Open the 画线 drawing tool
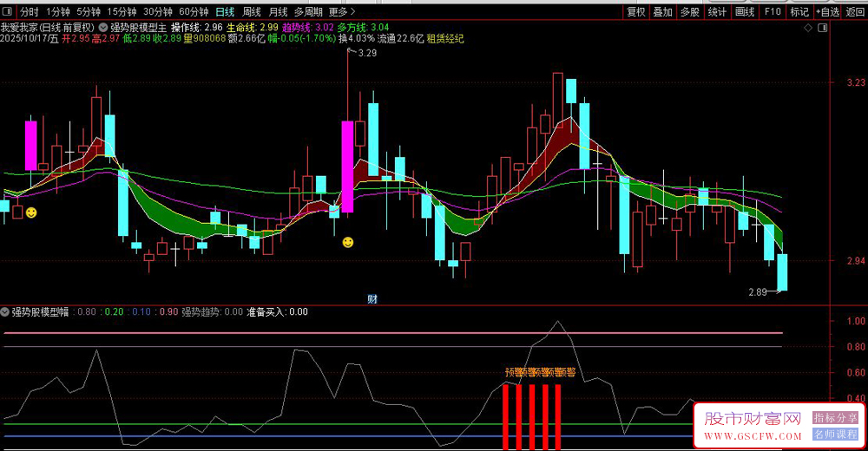This screenshot has height=451, width=868. 744,12
